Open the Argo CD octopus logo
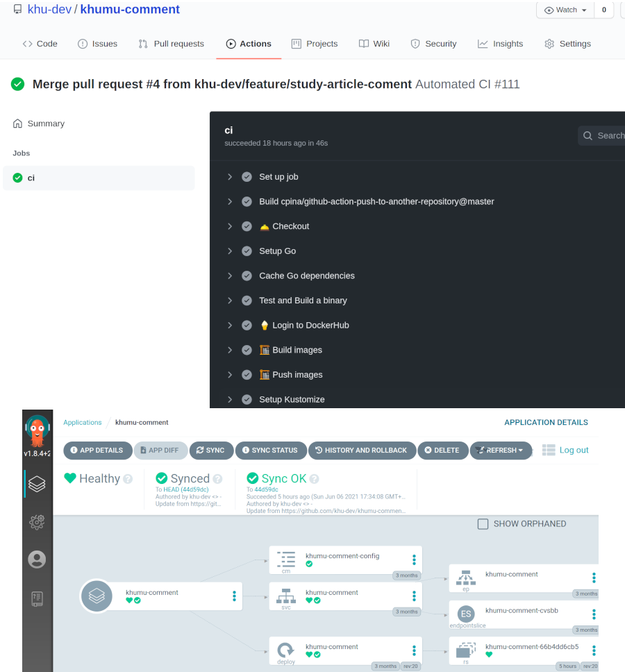The width and height of the screenshot is (625, 672). click(37, 430)
